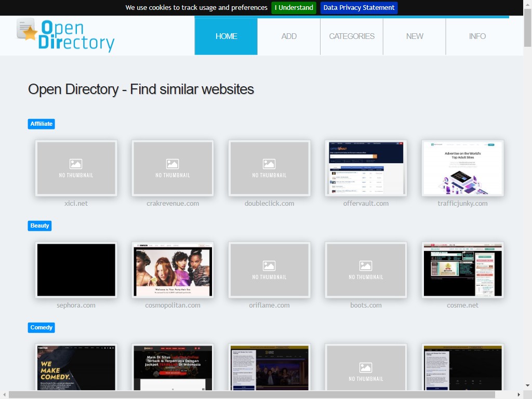Click the xici.net link text
This screenshot has height=399, width=532.
76,203
